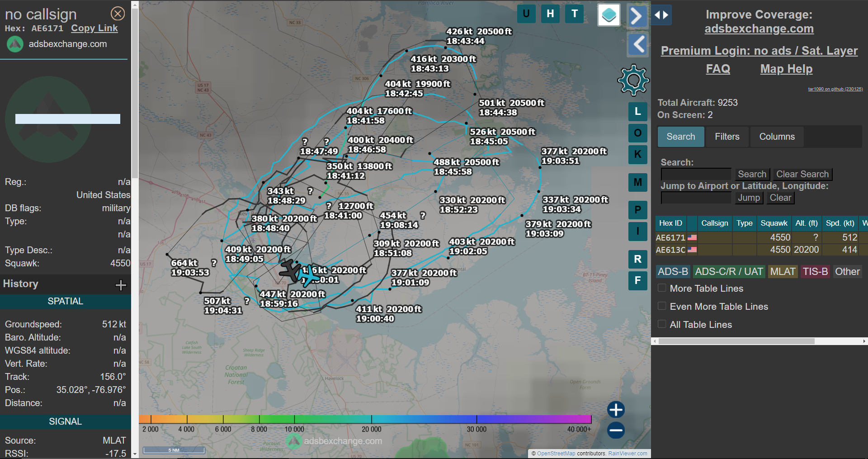Sort table by Hex ID column

[x=670, y=223]
